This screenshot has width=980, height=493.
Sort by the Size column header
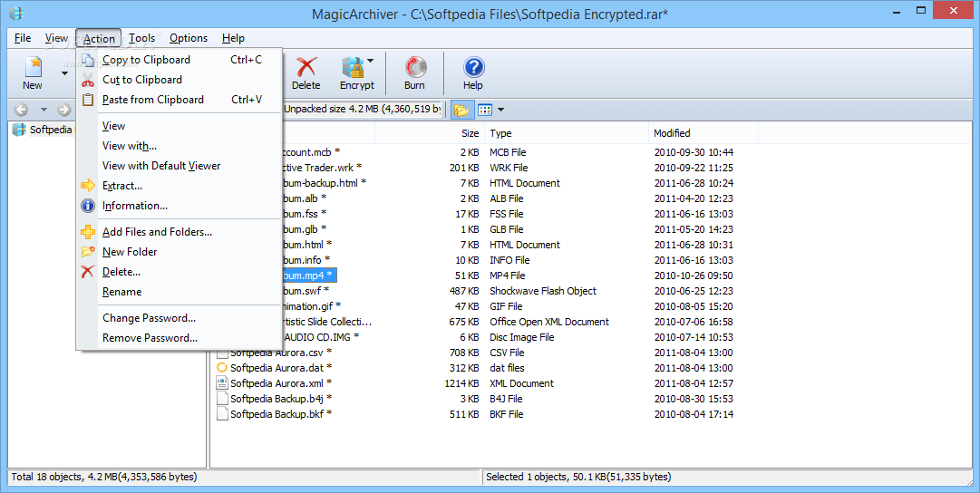pyautogui.click(x=430, y=133)
